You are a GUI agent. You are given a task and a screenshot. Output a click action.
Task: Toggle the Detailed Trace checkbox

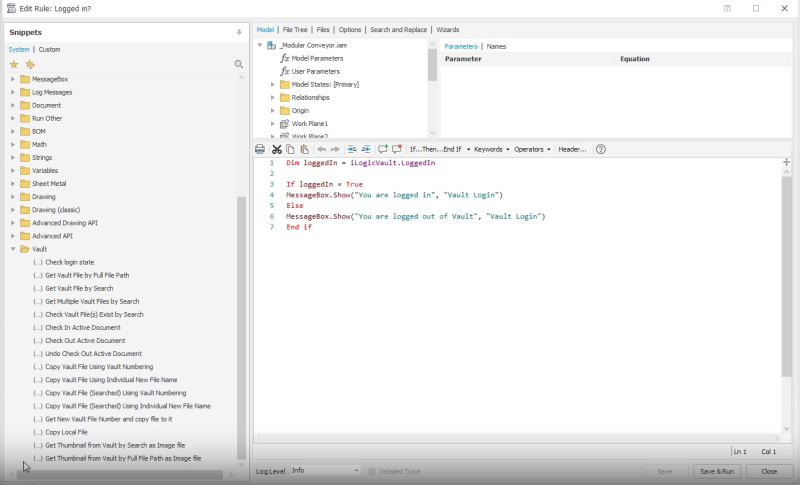372,471
